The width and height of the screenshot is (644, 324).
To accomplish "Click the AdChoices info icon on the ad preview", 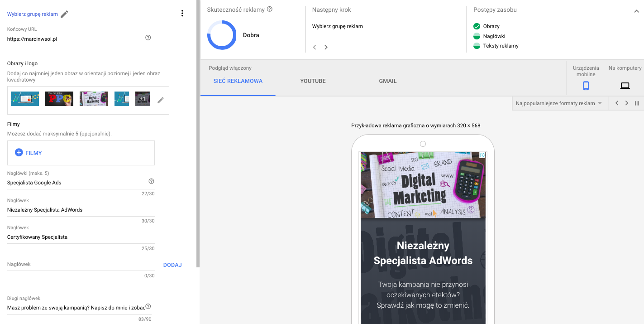I will point(482,155).
